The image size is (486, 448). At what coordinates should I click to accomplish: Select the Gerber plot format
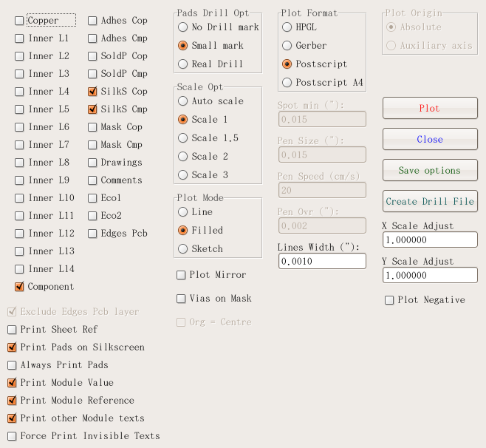(287, 46)
